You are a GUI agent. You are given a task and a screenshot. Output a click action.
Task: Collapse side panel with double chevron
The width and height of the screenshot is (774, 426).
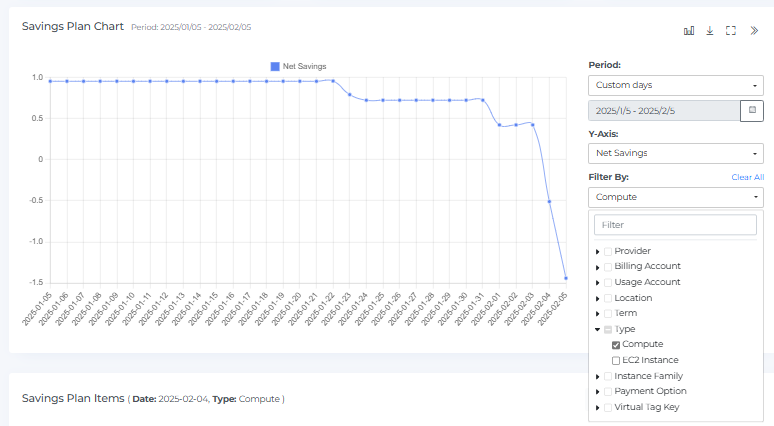[x=754, y=30]
